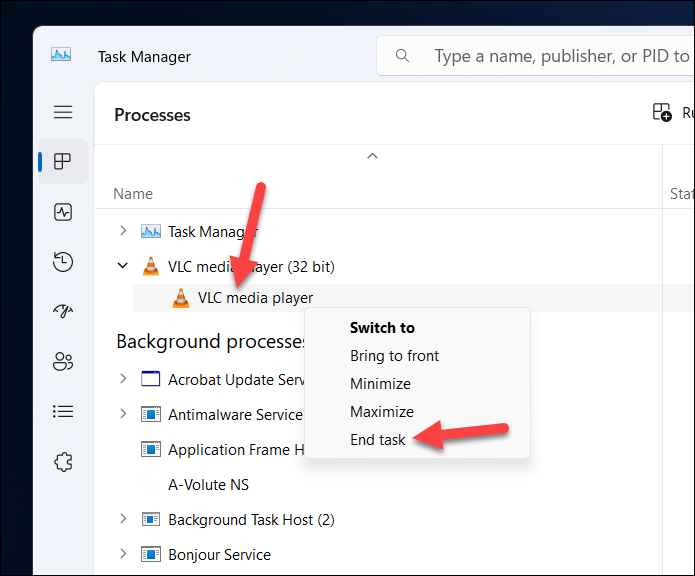Open the hamburger navigation menu
Image resolution: width=695 pixels, height=576 pixels.
point(63,113)
